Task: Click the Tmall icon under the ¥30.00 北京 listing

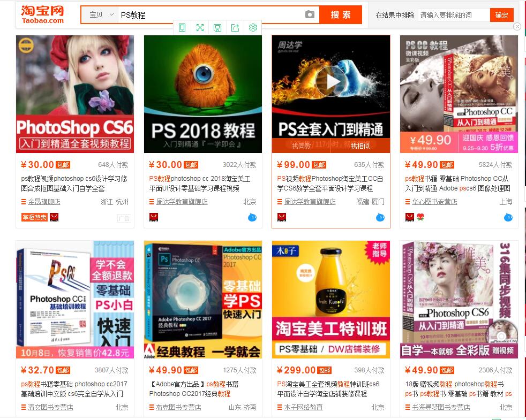Action: click(x=154, y=217)
